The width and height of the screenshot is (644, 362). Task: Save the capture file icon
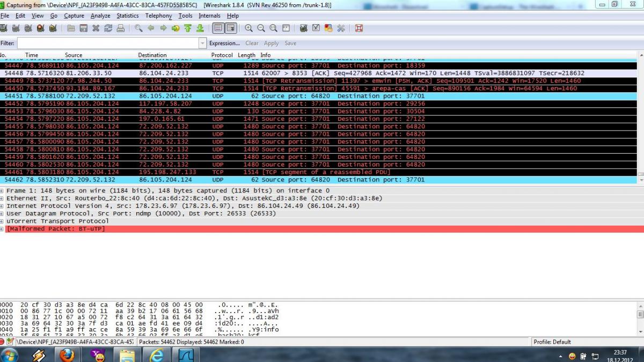(83, 28)
